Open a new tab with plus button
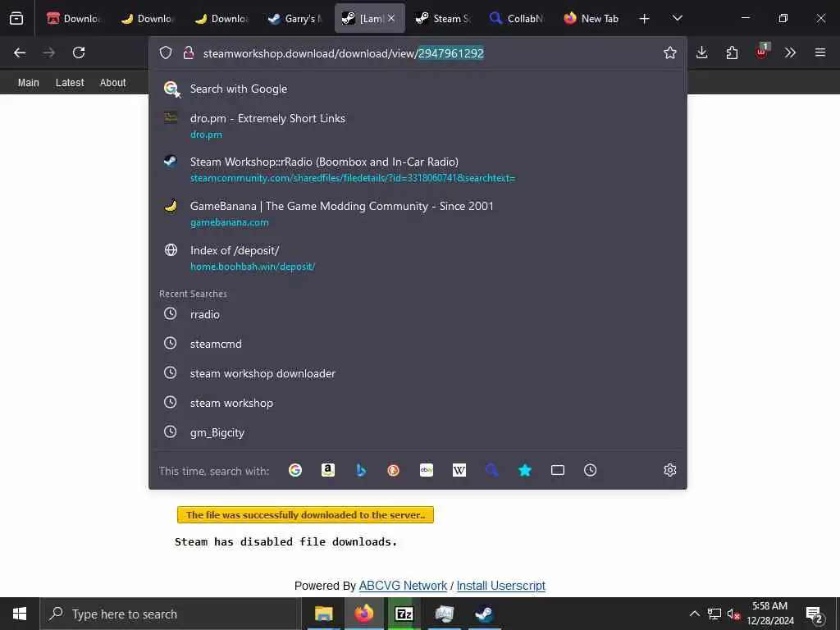 point(645,18)
